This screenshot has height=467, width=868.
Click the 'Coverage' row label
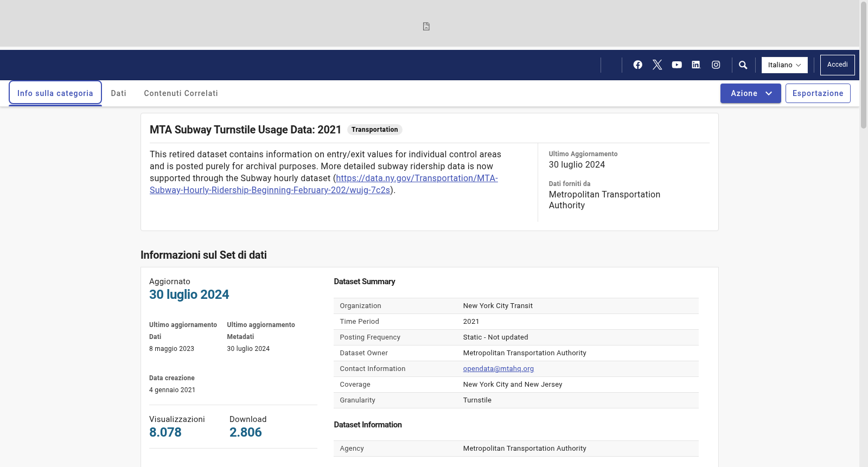pyautogui.click(x=355, y=385)
